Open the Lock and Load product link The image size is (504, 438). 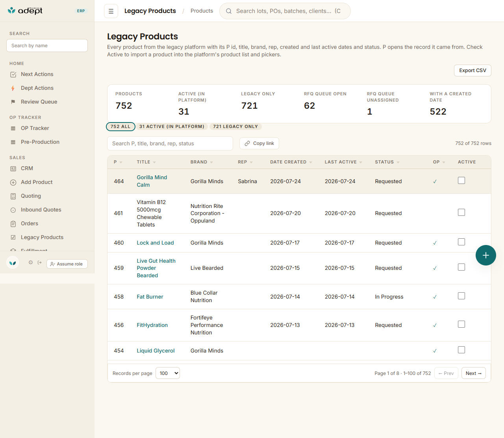(x=155, y=243)
